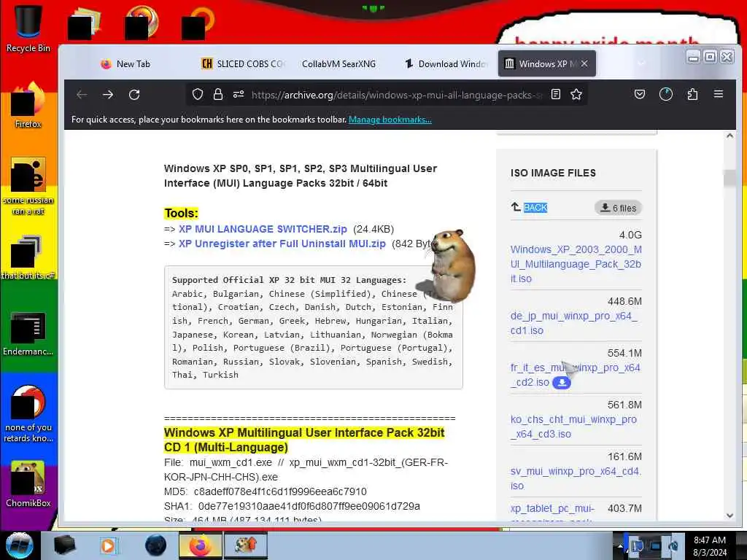Click the 4.0G file size text

tap(630, 236)
